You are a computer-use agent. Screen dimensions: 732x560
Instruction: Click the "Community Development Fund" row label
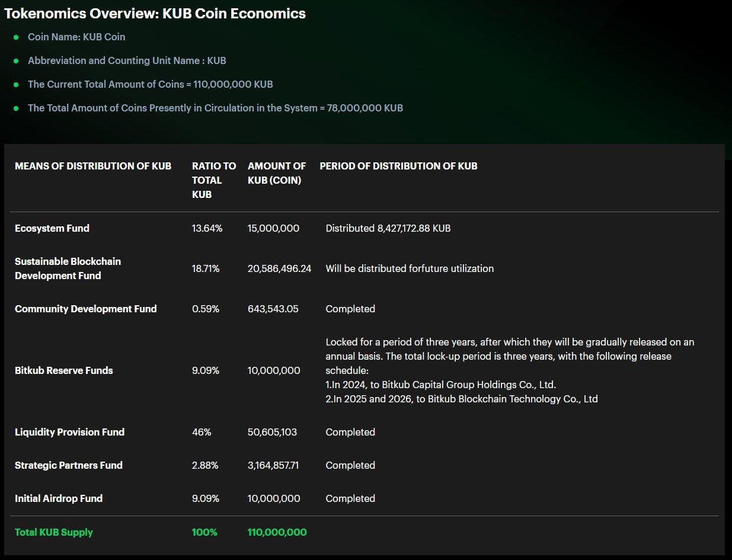(86, 309)
